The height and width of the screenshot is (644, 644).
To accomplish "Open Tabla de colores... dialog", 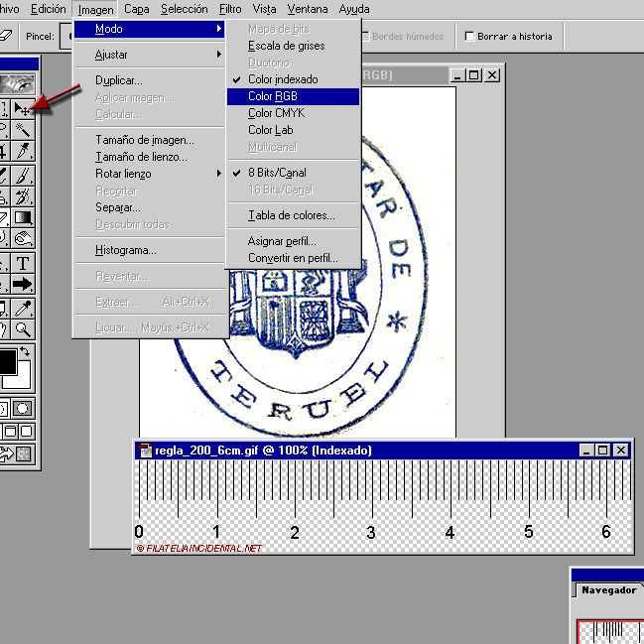I will pyautogui.click(x=291, y=215).
